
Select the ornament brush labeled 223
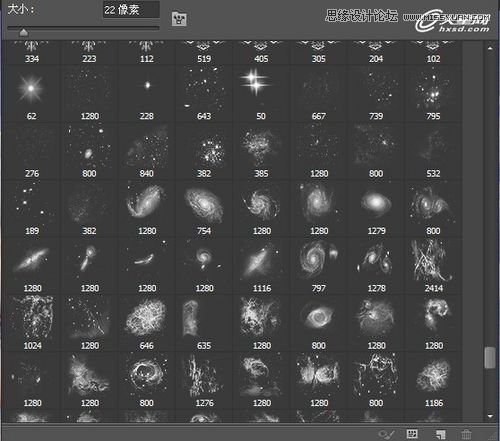click(89, 53)
